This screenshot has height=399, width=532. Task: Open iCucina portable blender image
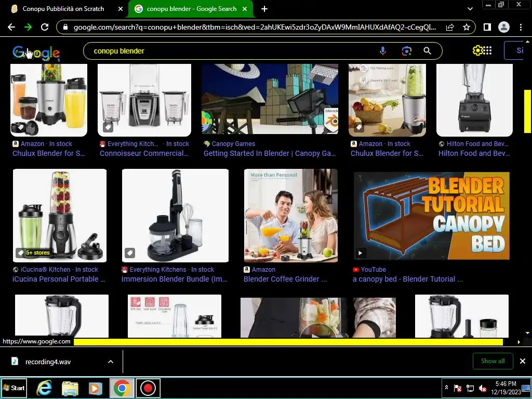(60, 216)
